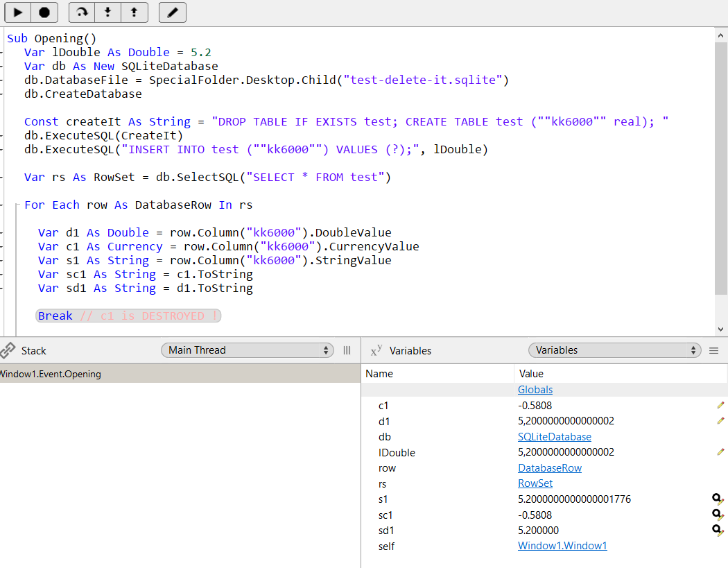This screenshot has width=728, height=568.
Task: Open the Variables panel options menu
Action: [713, 350]
